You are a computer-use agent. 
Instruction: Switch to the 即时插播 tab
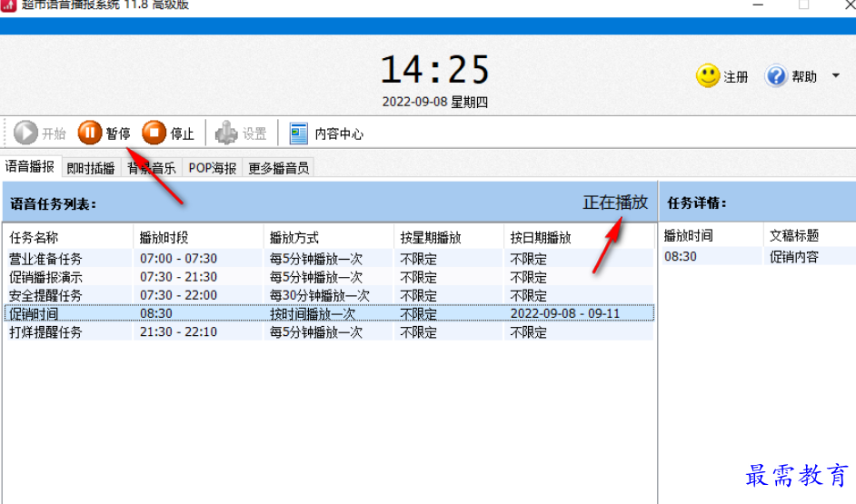pyautogui.click(x=91, y=168)
